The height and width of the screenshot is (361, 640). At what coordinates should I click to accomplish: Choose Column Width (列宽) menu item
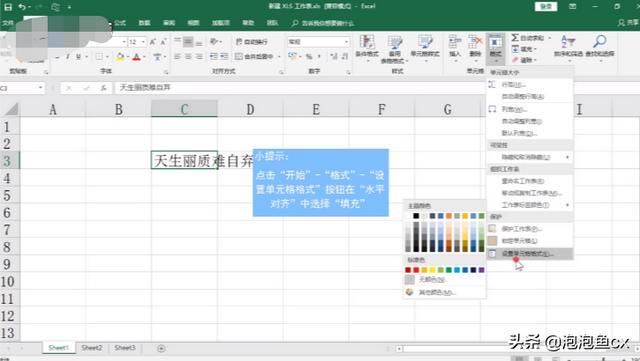(530, 109)
